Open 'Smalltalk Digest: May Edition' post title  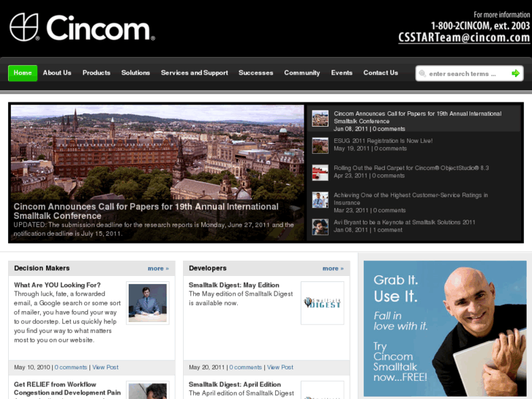pos(233,285)
